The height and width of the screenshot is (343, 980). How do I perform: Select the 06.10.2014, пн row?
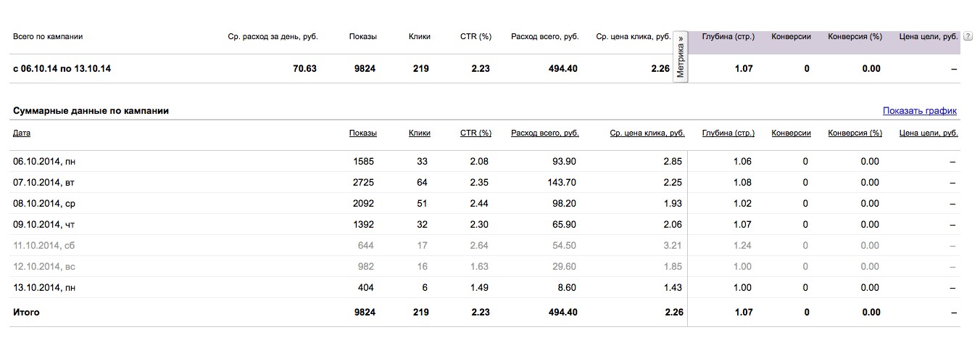[x=486, y=162]
